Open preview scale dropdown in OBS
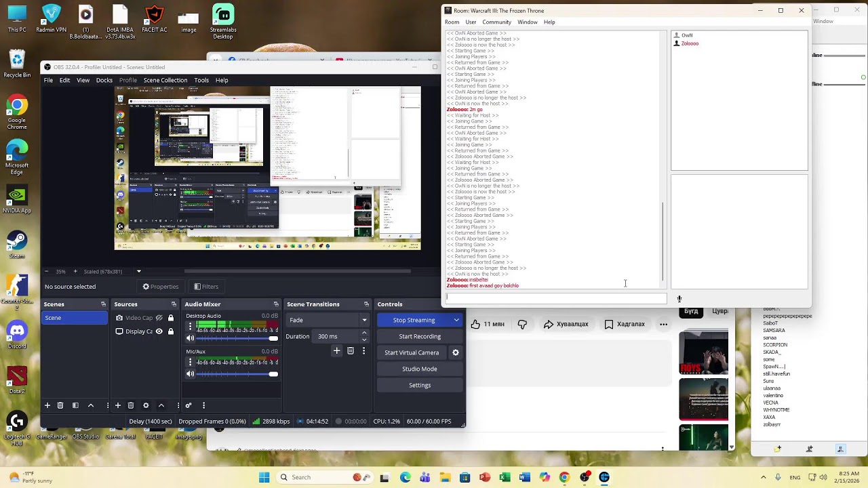868x488 pixels. click(138, 272)
